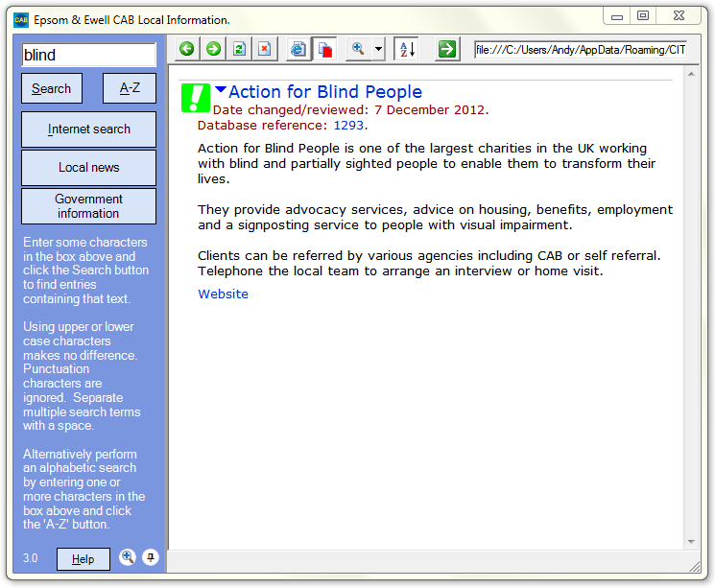This screenshot has width=715, height=588.
Task: Click the green Go arrow icon
Action: (447, 49)
